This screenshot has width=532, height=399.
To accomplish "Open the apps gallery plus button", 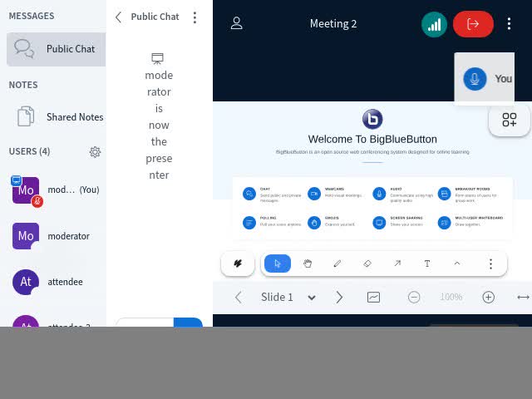I will tap(510, 120).
